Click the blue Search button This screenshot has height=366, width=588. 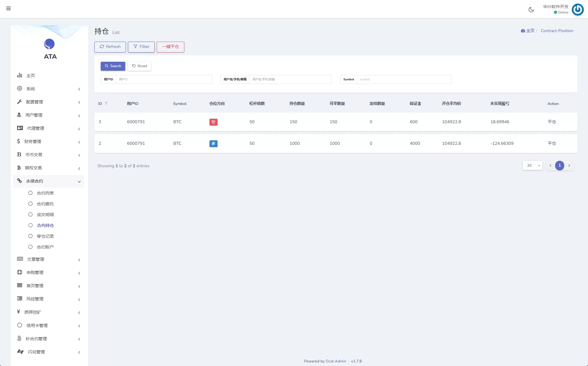(113, 66)
